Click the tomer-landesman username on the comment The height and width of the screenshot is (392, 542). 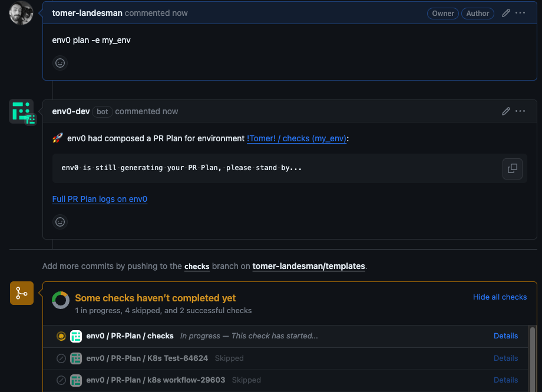point(87,13)
